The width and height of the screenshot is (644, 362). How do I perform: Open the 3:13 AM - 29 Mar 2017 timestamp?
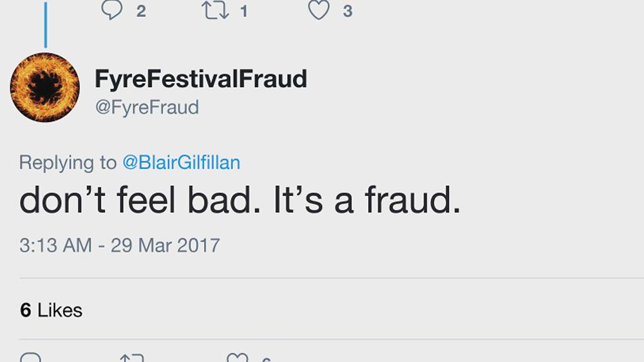click(x=119, y=245)
